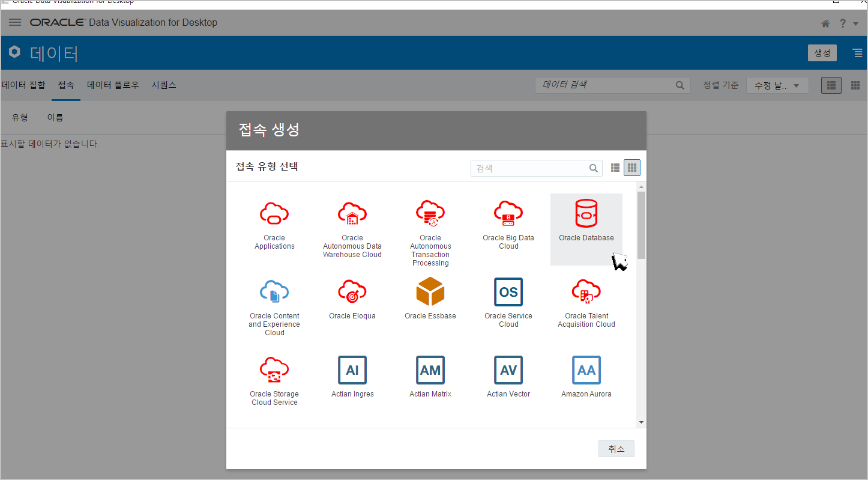Pick Oracle Talent Acquisition Cloud
Screen dimensions: 868x480
coord(586,303)
